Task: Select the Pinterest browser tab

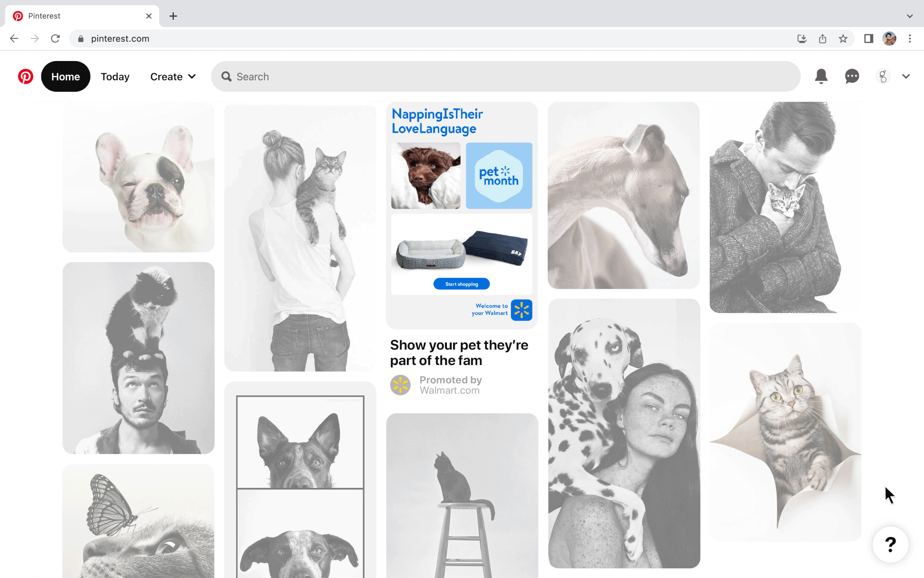Action: [82, 16]
